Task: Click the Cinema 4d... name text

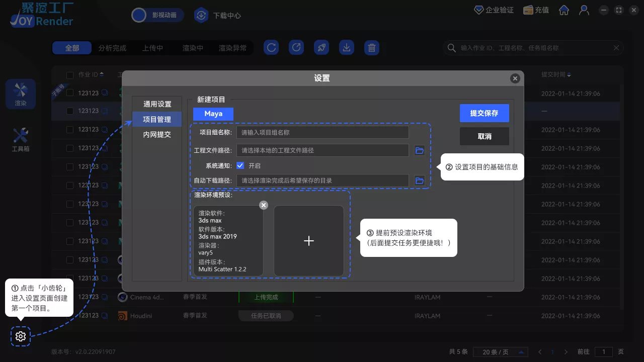Action: [x=147, y=297]
